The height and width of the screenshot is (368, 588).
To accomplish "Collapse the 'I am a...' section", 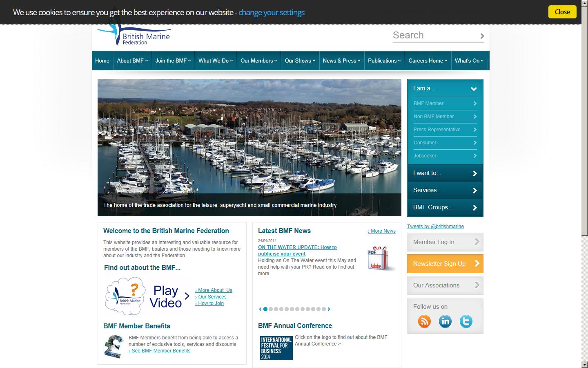I will click(473, 88).
